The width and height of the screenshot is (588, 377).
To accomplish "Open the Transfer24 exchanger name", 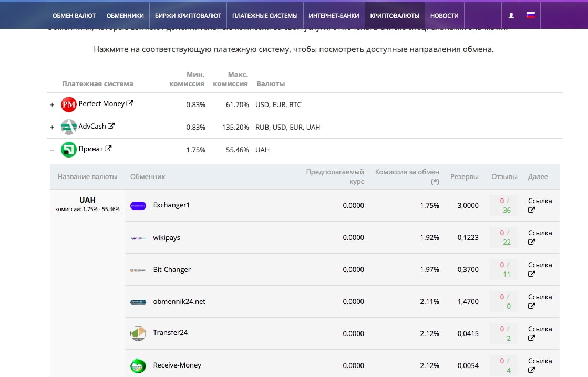I will pos(170,332).
